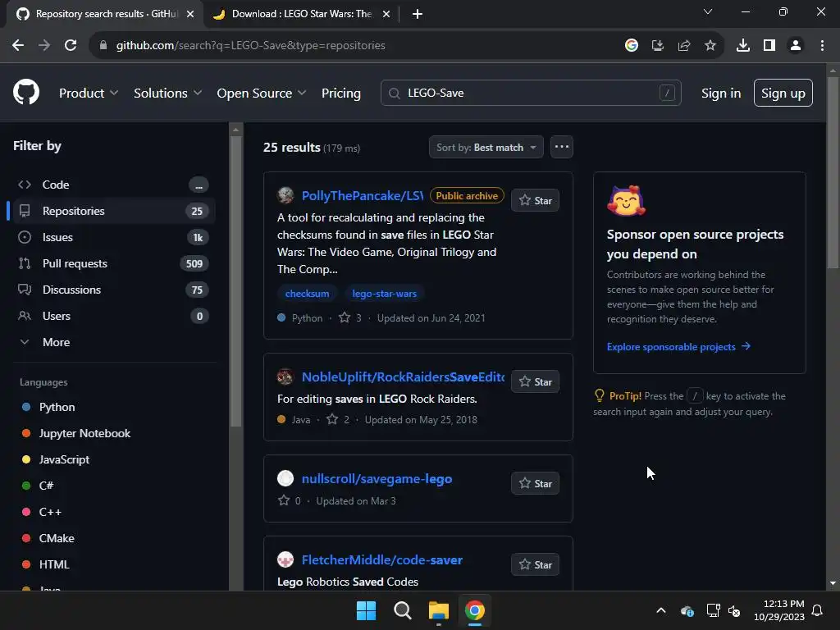840x630 pixels.
Task: Open NobleUplift/RockRaidersSaveEditor repository link
Action: pos(403,377)
